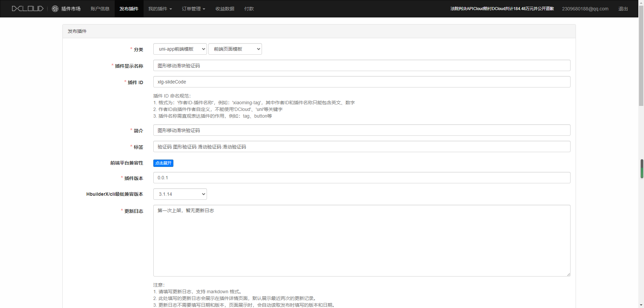Image resolution: width=644 pixels, height=308 pixels.
Task: Click the 更新日志 text area
Action: click(x=362, y=241)
